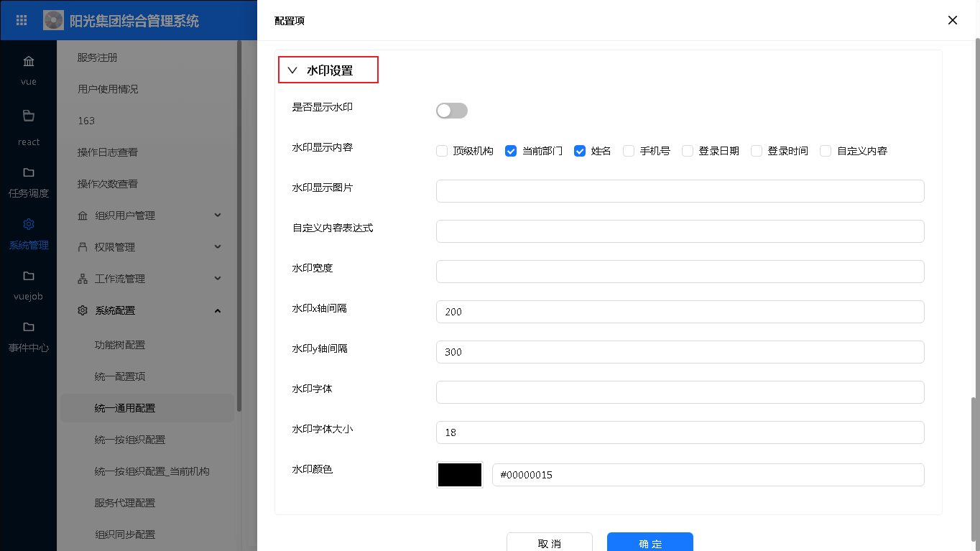
Task: Check the 登录日期 checkbox
Action: 688,151
